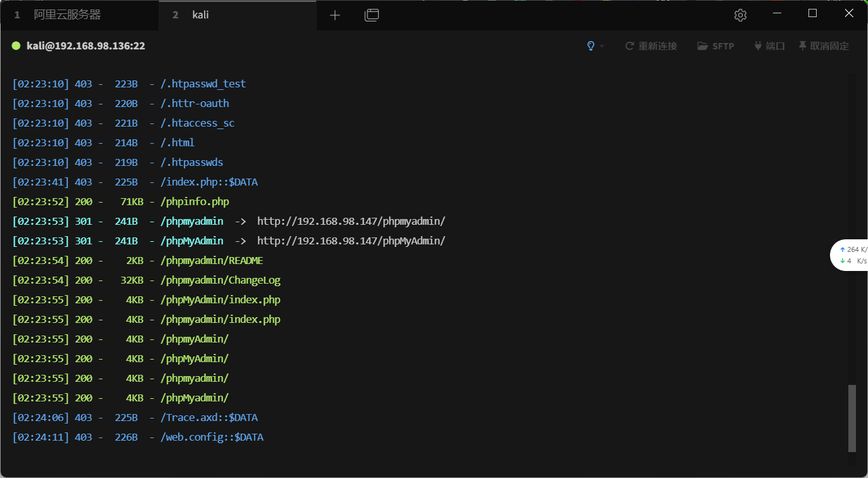Click the /Trace.axd::$DATA path

[x=209, y=418]
